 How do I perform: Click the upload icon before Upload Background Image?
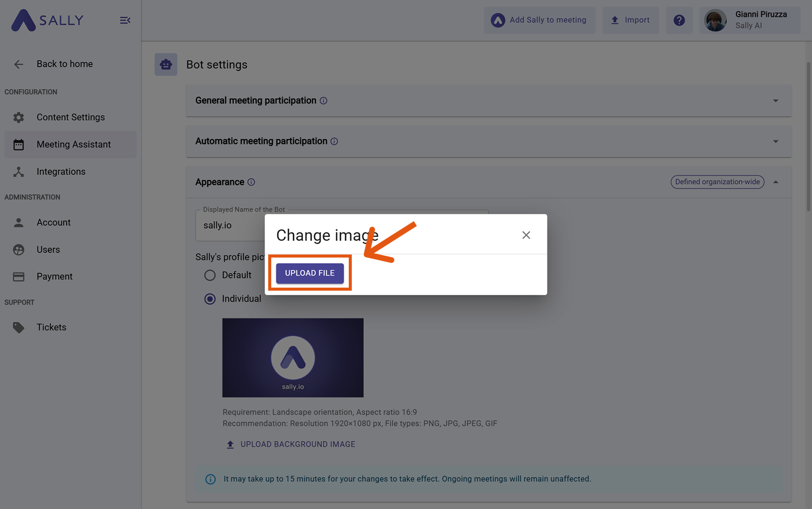[230, 445]
